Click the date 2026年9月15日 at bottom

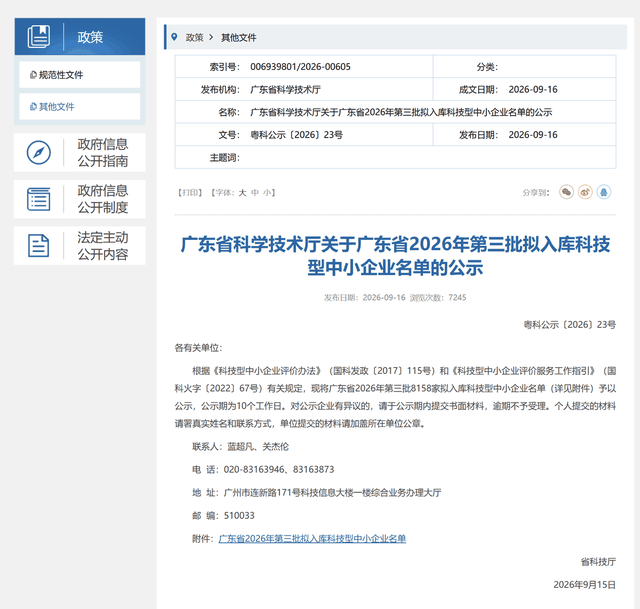(x=584, y=585)
